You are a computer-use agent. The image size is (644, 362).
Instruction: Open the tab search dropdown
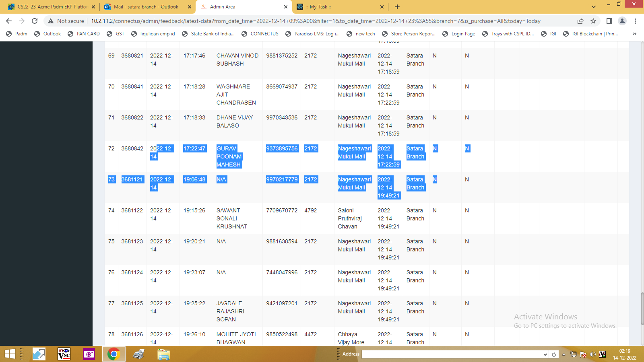[x=593, y=7]
